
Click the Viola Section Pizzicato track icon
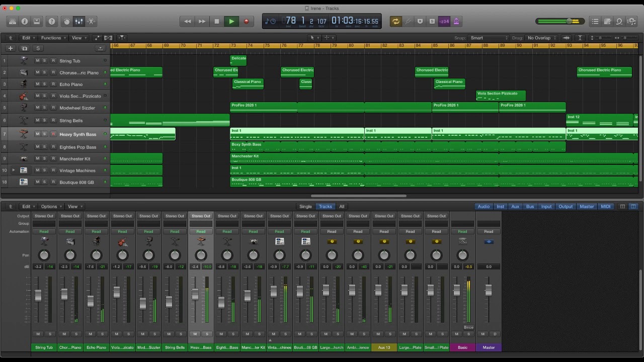tap(24, 96)
